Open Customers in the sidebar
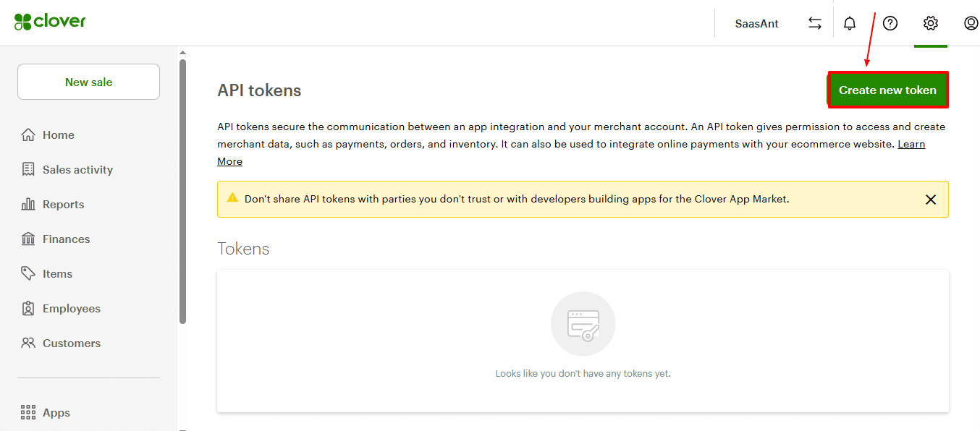 [71, 343]
